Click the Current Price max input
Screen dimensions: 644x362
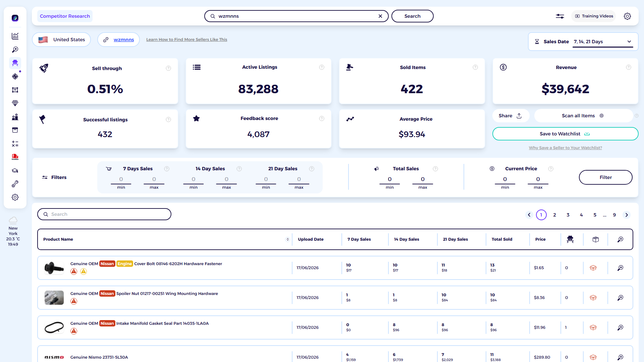click(x=538, y=179)
